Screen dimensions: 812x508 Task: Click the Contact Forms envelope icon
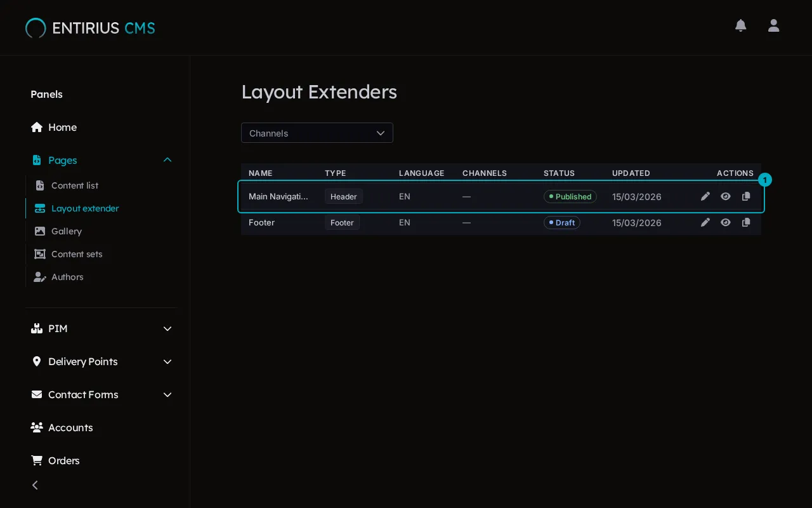click(37, 394)
